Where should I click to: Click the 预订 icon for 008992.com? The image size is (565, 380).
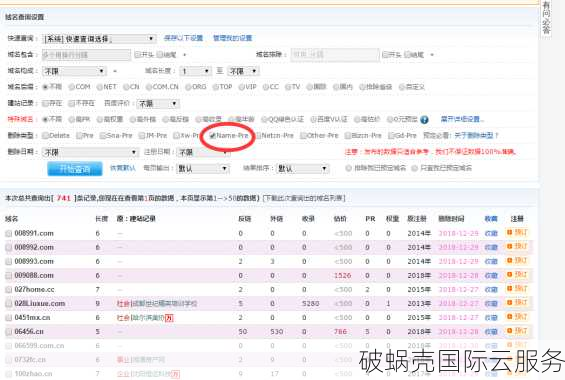pyautogui.click(x=517, y=247)
